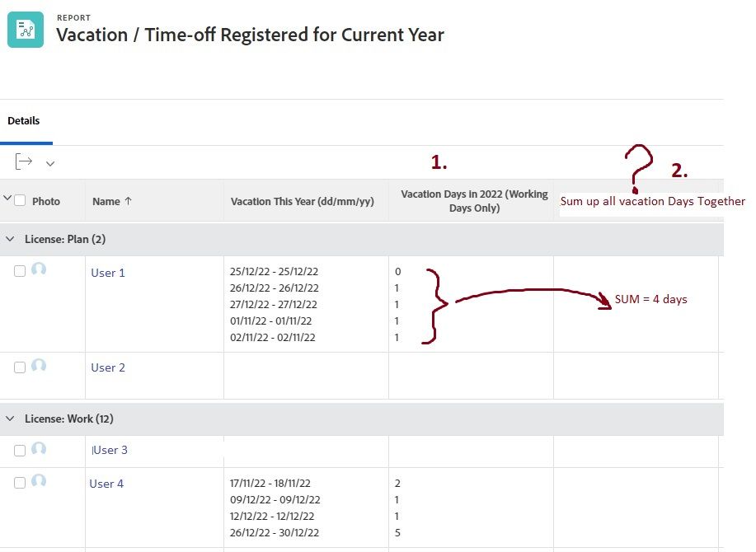Collapse the License: Work (12) group
This screenshot has width=756, height=552.
[11, 419]
